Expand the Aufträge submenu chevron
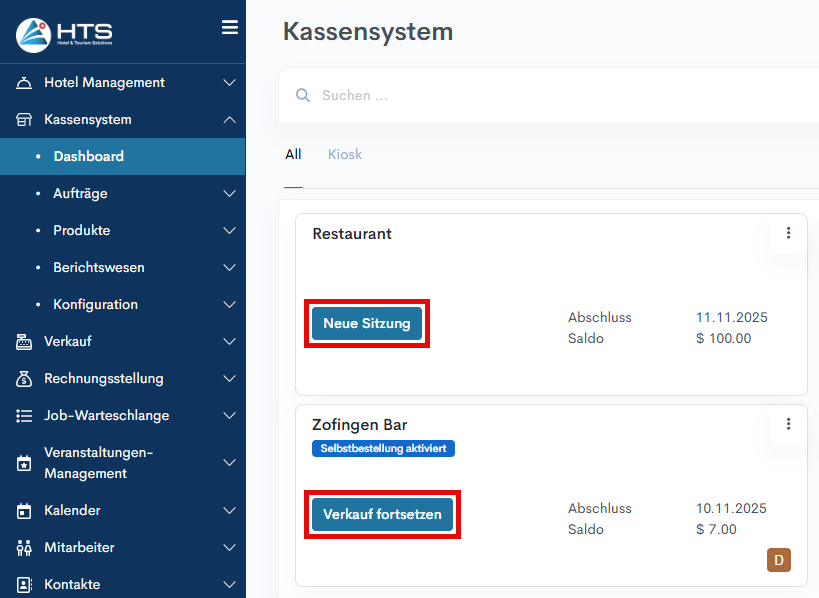 click(229, 194)
